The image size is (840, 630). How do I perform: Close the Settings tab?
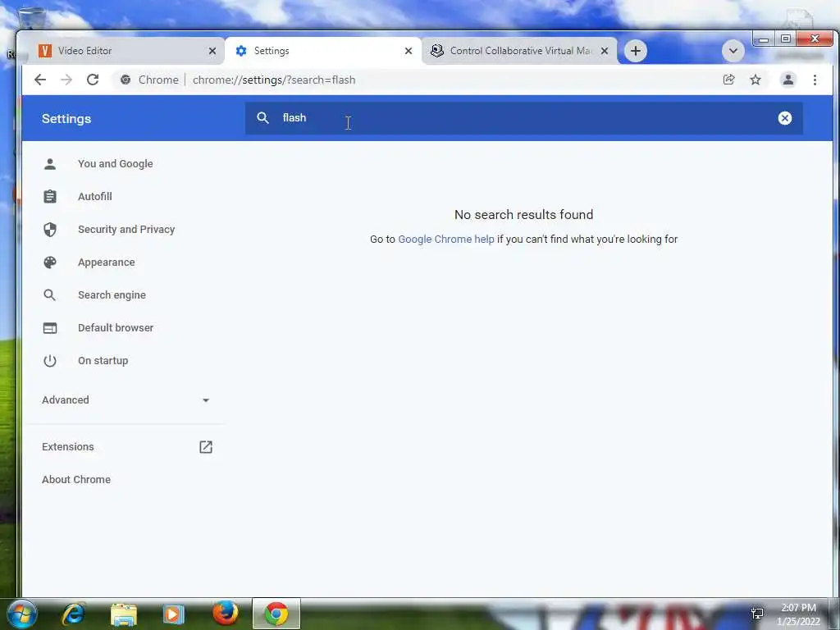tap(409, 51)
